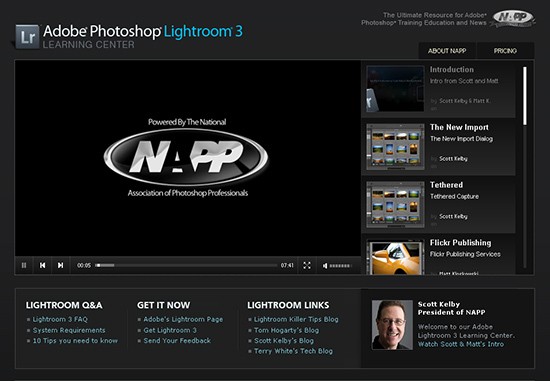Click the Adobe Photoshop Lightroom 3 title
Viewport: 550px width, 381px height.
[x=143, y=31]
